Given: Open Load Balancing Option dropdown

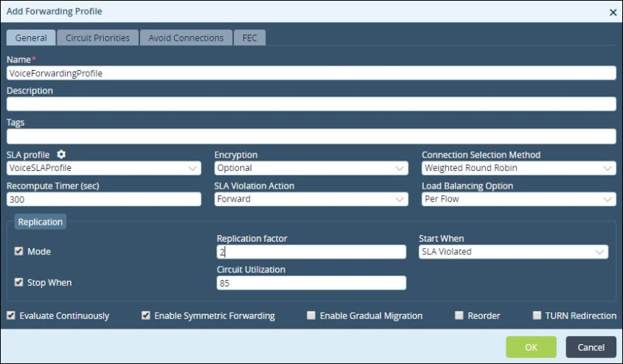Looking at the screenshot, I should pyautogui.click(x=518, y=199).
